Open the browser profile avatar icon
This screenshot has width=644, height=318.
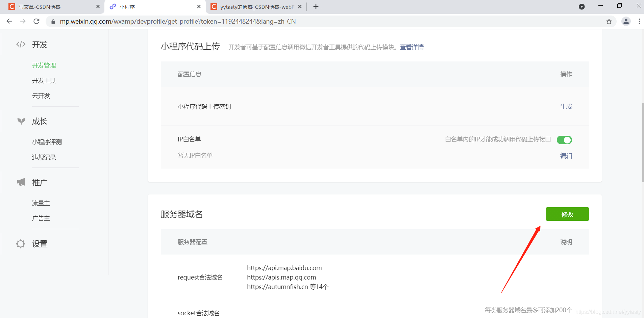pyautogui.click(x=626, y=21)
